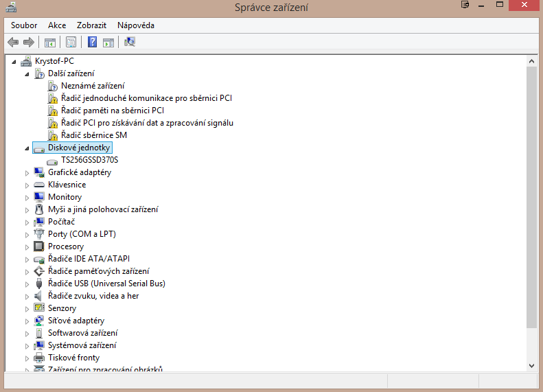Click the blue Help question mark icon

coord(92,43)
